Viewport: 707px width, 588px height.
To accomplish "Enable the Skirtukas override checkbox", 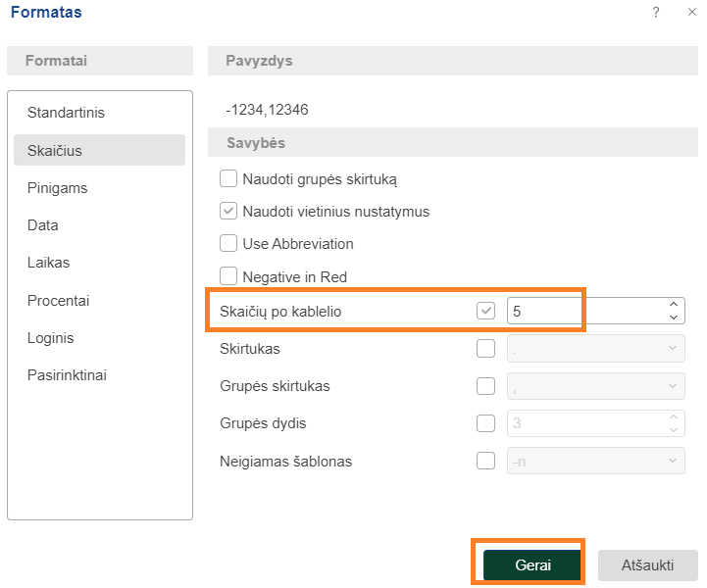I will [x=485, y=348].
